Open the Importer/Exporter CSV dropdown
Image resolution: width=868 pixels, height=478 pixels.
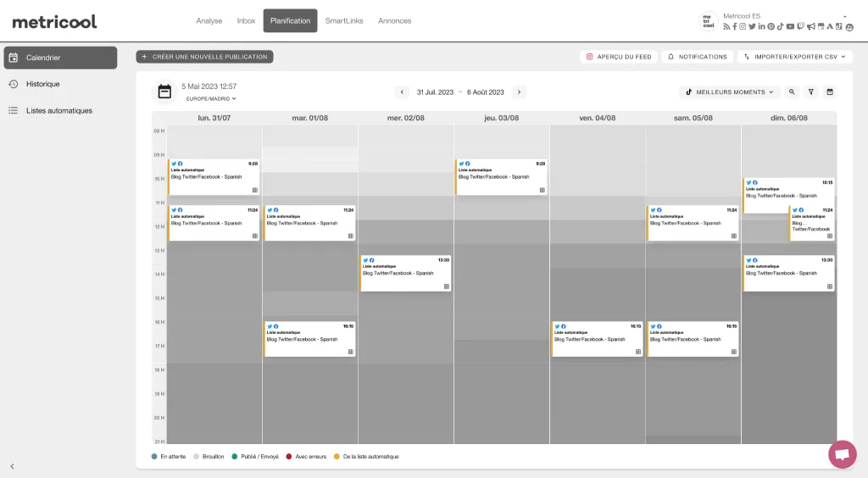tap(793, 57)
